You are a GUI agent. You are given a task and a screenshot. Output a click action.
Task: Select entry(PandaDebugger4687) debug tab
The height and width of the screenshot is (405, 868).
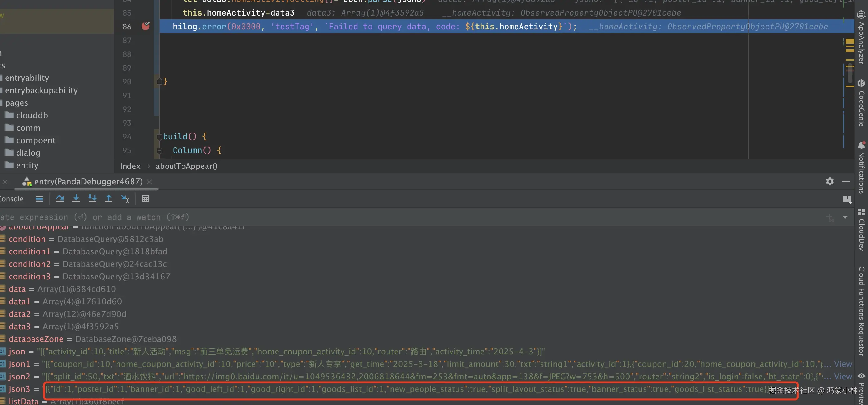point(88,182)
